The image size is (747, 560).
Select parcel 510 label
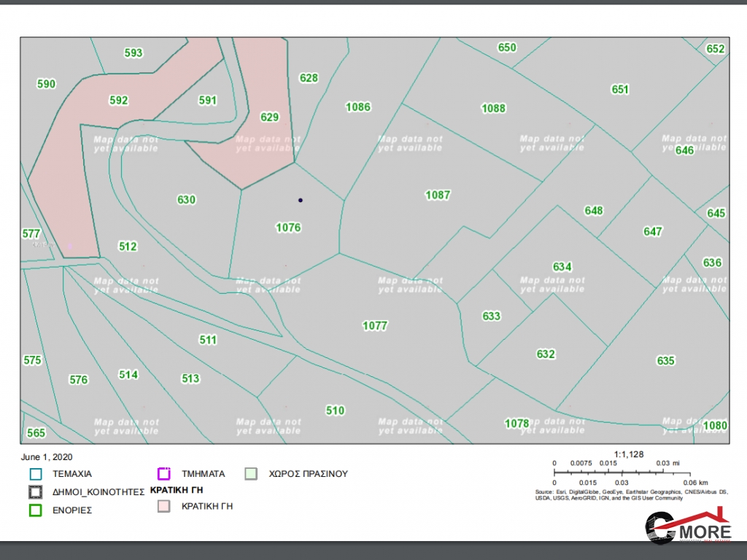tap(335, 411)
